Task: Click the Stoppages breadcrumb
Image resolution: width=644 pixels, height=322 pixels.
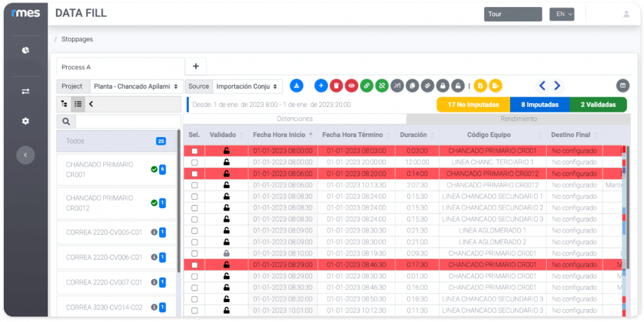Action: pos(77,39)
